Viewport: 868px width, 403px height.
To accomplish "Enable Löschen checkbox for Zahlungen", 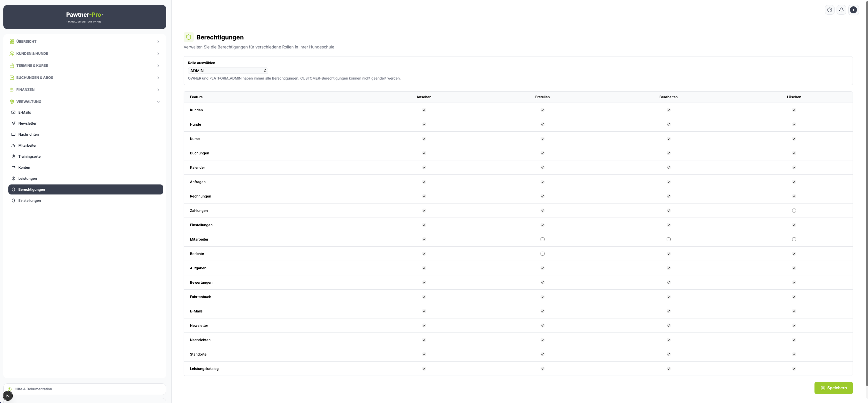I will coord(794,211).
